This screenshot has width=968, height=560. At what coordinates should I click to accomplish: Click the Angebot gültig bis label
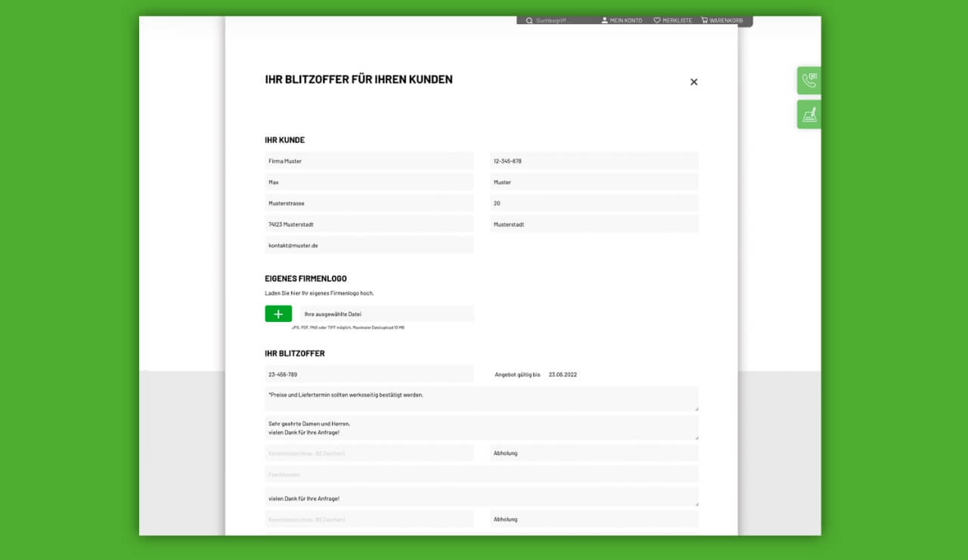517,374
